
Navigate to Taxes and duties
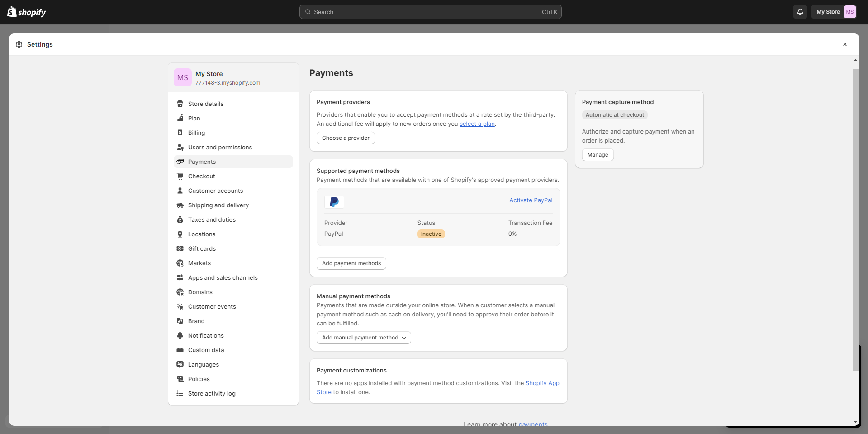[x=233, y=219]
